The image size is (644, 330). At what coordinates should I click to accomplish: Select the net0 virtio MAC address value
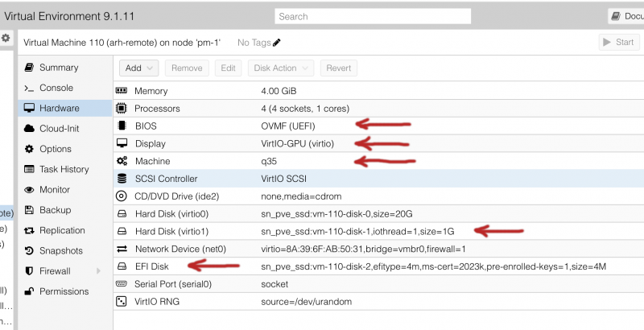[363, 250]
